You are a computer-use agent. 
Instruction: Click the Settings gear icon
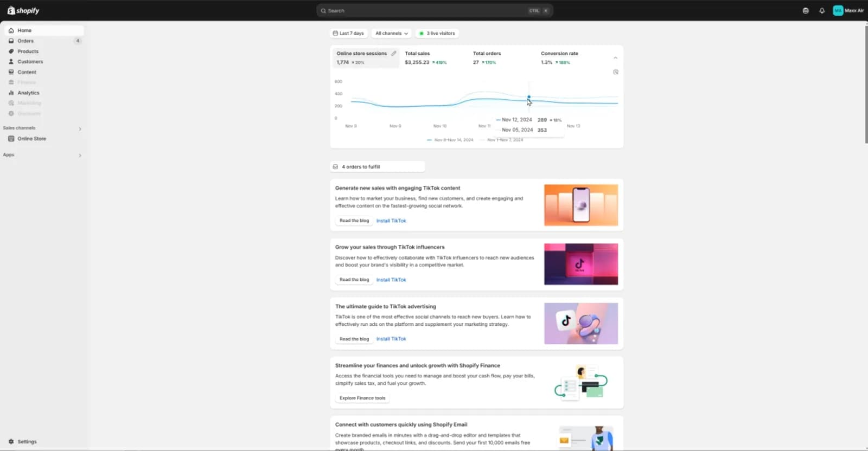(11, 441)
